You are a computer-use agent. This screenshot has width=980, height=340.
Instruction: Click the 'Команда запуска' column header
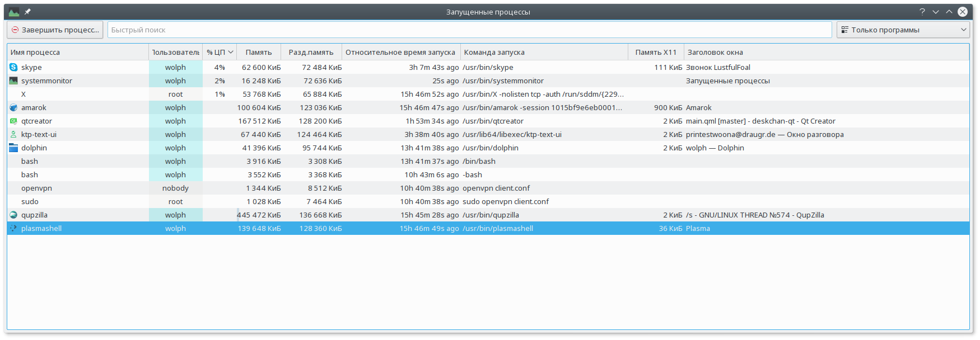click(x=544, y=52)
